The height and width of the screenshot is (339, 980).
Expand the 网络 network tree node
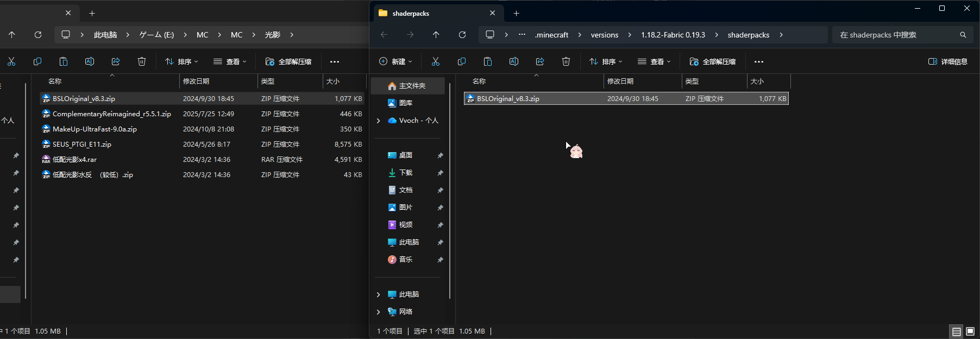(x=379, y=312)
